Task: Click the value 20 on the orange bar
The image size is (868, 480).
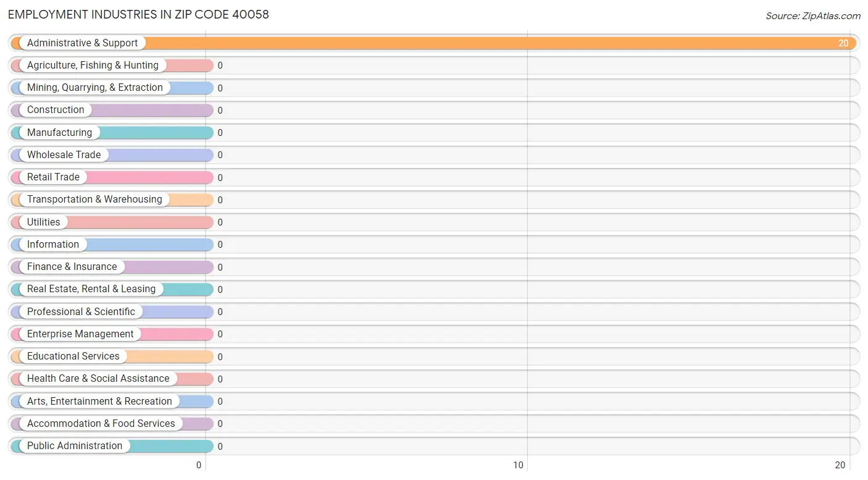Action: pyautogui.click(x=843, y=43)
